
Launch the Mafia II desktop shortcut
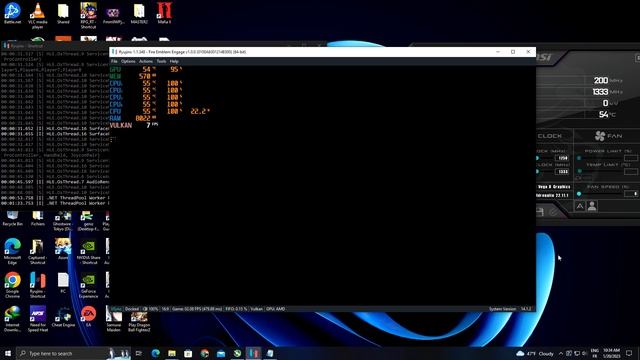[x=164, y=13]
